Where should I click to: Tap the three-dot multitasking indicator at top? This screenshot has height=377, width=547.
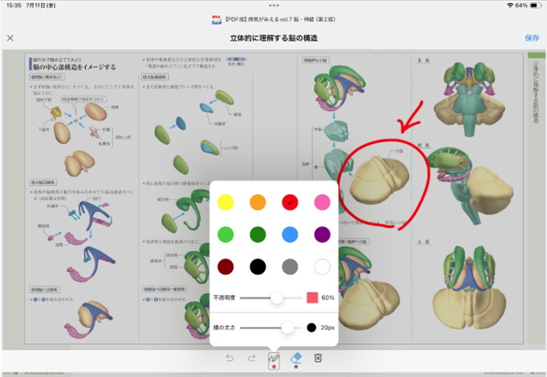click(274, 5)
